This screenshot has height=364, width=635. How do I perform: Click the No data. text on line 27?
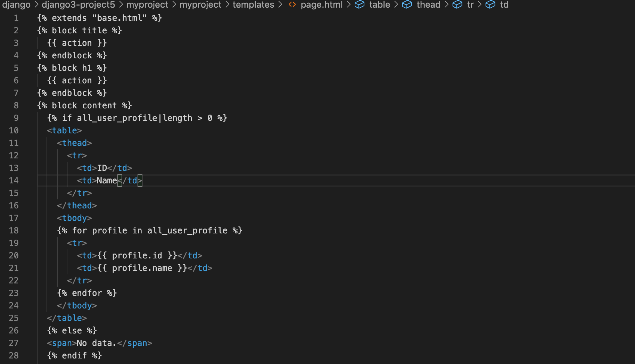click(96, 343)
